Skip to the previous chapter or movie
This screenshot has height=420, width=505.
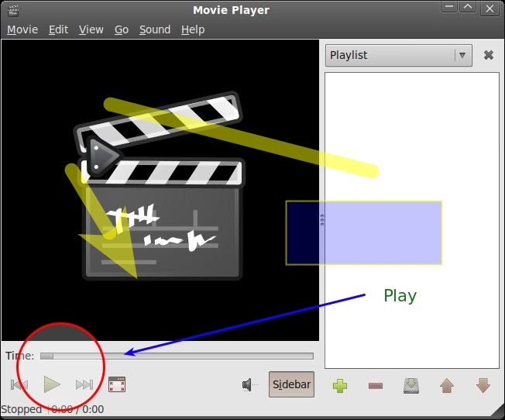pos(19,384)
